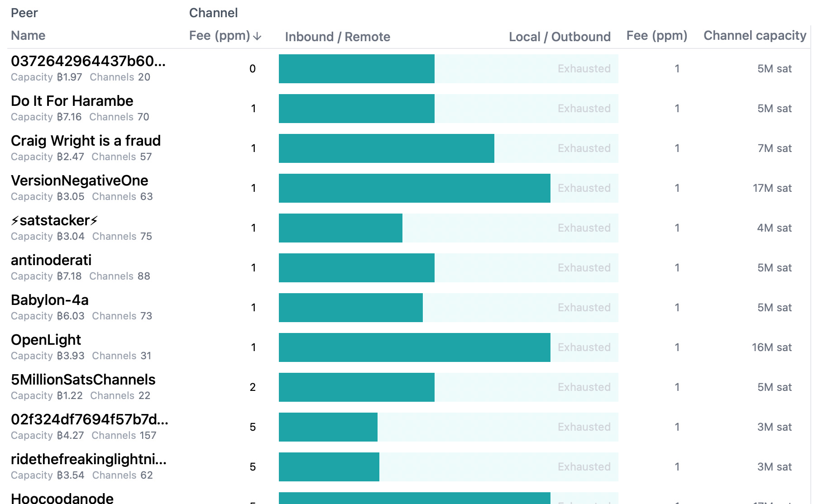Click the ridethefreakinglightni... peer name
This screenshot has height=504, width=823.
89,459
